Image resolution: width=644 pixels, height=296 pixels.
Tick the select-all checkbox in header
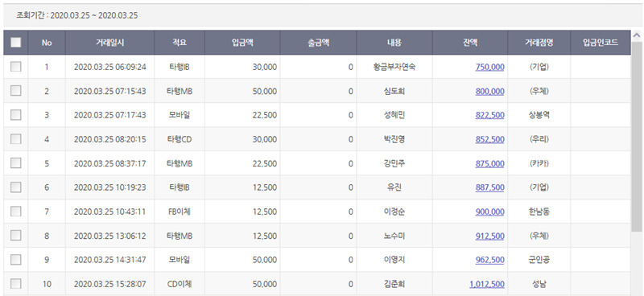tap(15, 43)
